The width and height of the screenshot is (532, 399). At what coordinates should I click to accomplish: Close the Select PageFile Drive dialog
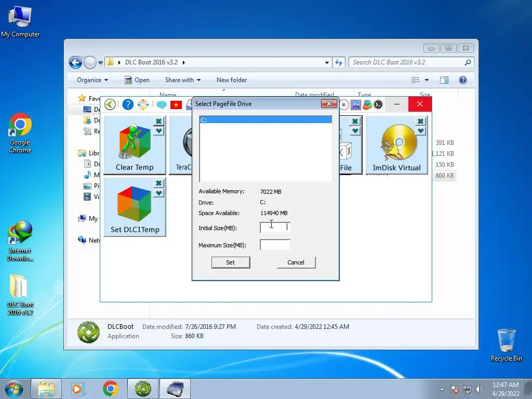[x=329, y=104]
